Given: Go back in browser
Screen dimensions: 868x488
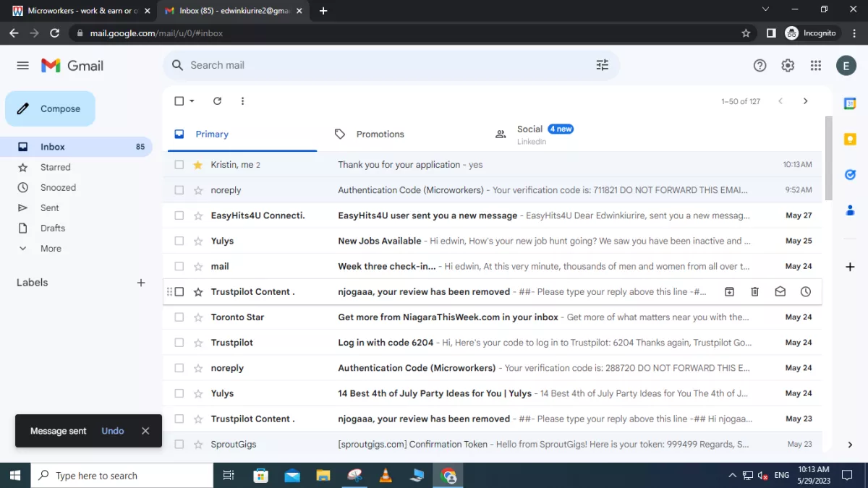Looking at the screenshot, I should (x=14, y=33).
